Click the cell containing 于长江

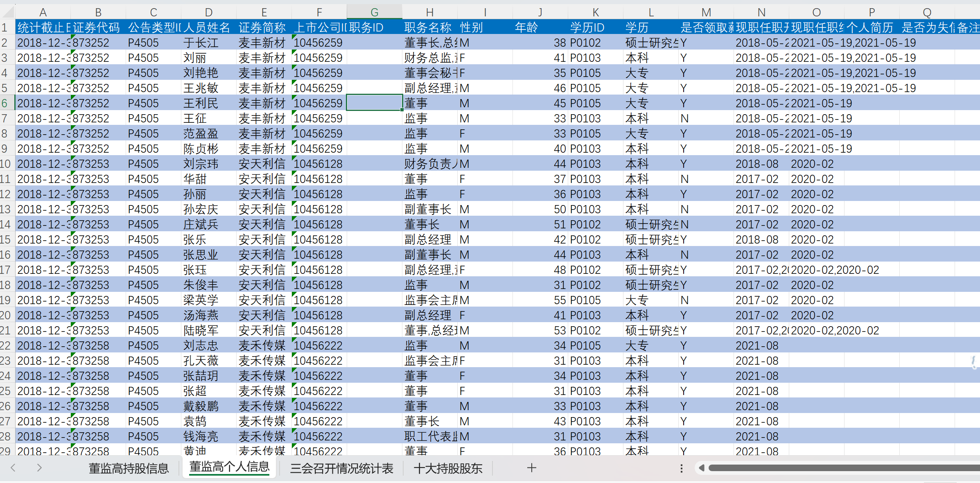pos(201,43)
